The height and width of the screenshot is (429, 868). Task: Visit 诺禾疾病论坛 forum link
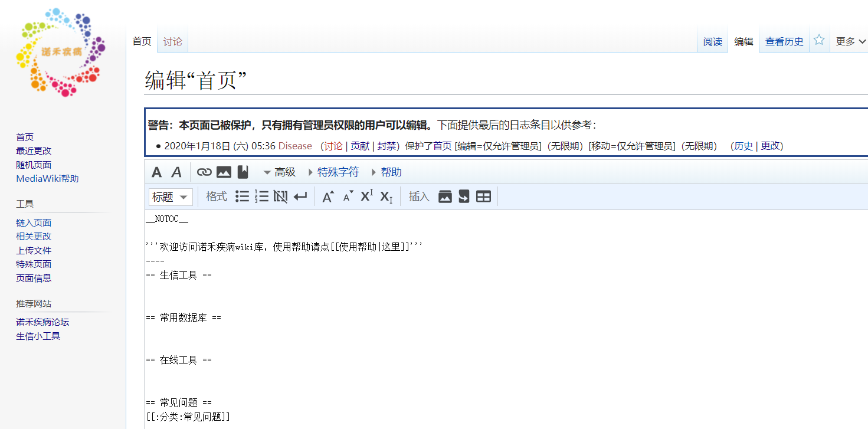(42, 322)
